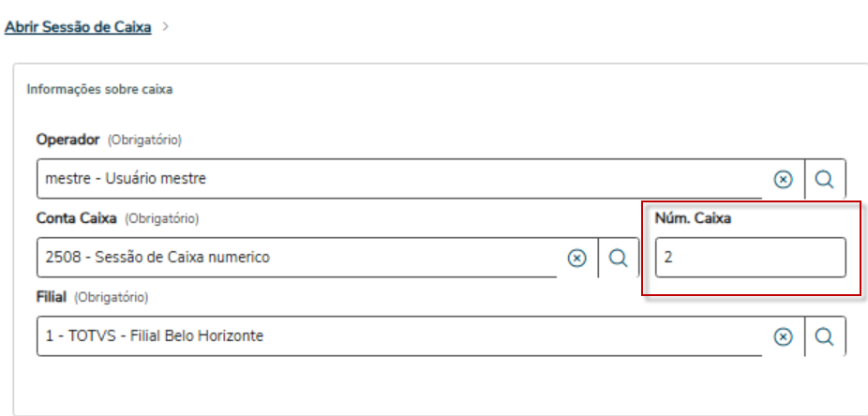Clear the Filial field value

click(783, 336)
